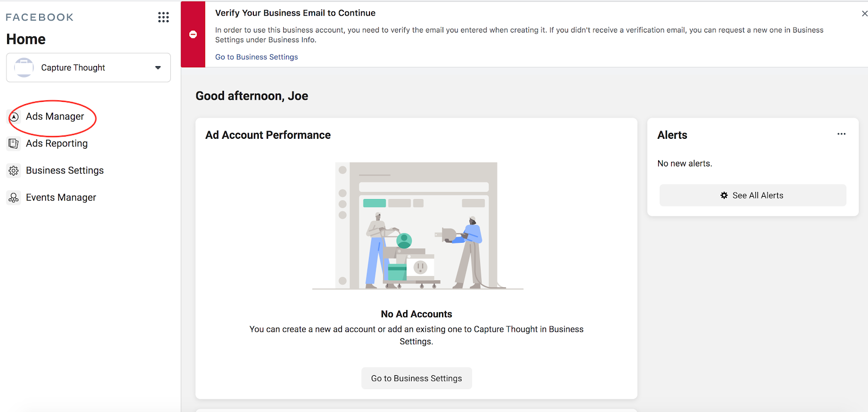The width and height of the screenshot is (868, 412).
Task: Click the No Ad Accounts illustration
Action: tap(417, 226)
